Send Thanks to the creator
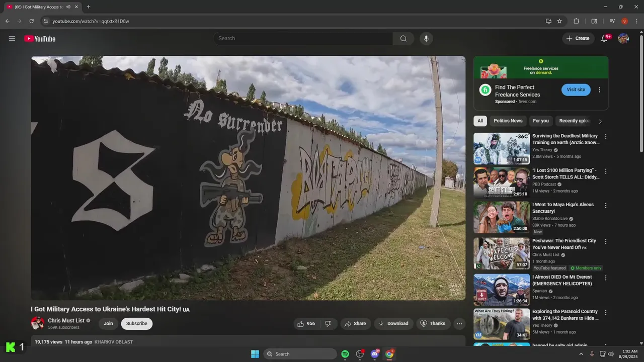The width and height of the screenshot is (644, 362). [x=433, y=324]
